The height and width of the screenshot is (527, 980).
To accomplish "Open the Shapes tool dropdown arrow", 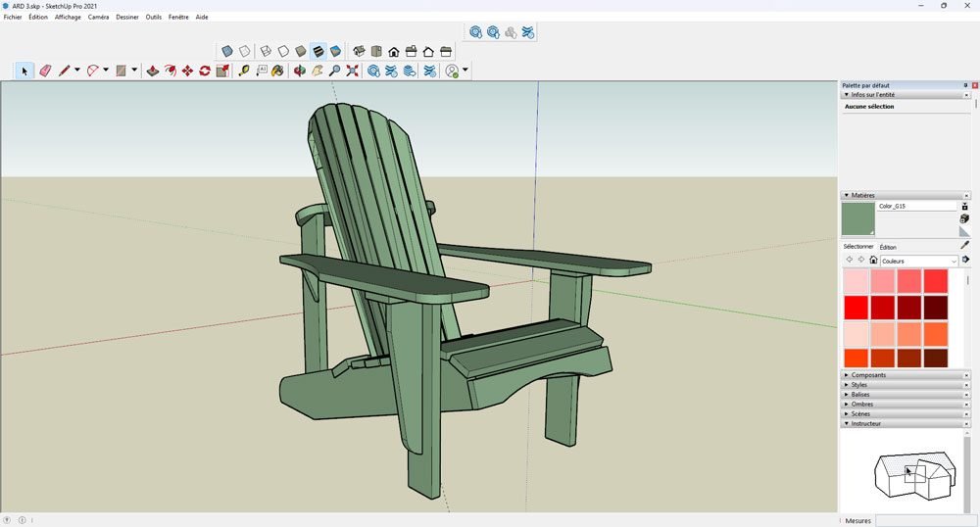I will [133, 70].
